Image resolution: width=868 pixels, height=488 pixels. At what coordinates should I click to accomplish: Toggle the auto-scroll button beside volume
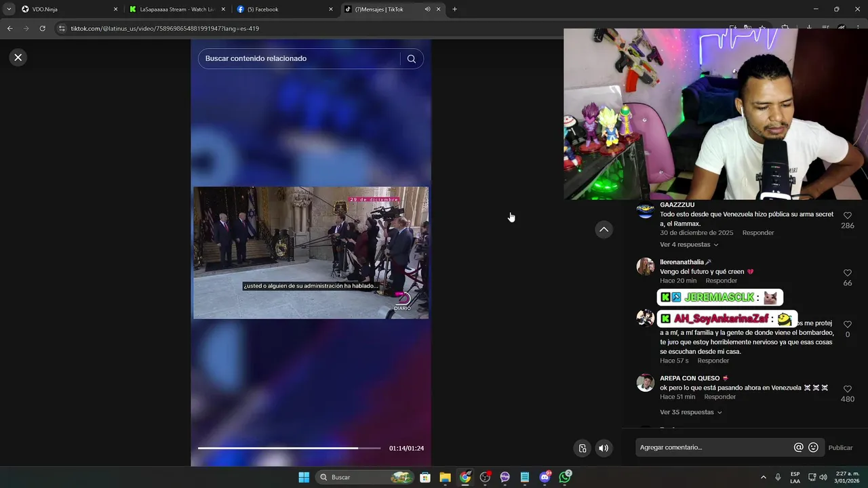(x=583, y=448)
